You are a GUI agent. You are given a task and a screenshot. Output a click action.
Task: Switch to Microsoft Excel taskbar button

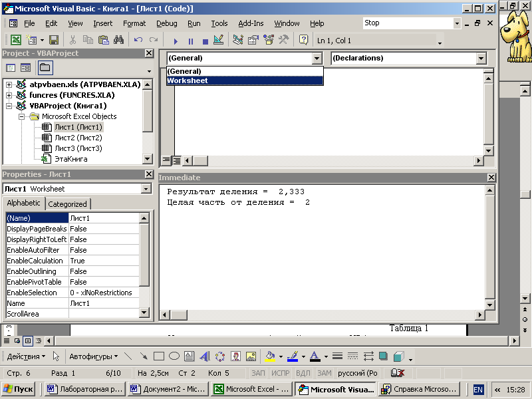tap(251, 389)
